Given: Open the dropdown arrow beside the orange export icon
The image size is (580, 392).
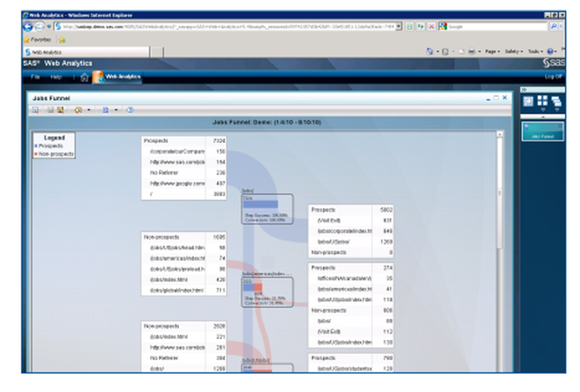Looking at the screenshot, I should click(89, 110).
